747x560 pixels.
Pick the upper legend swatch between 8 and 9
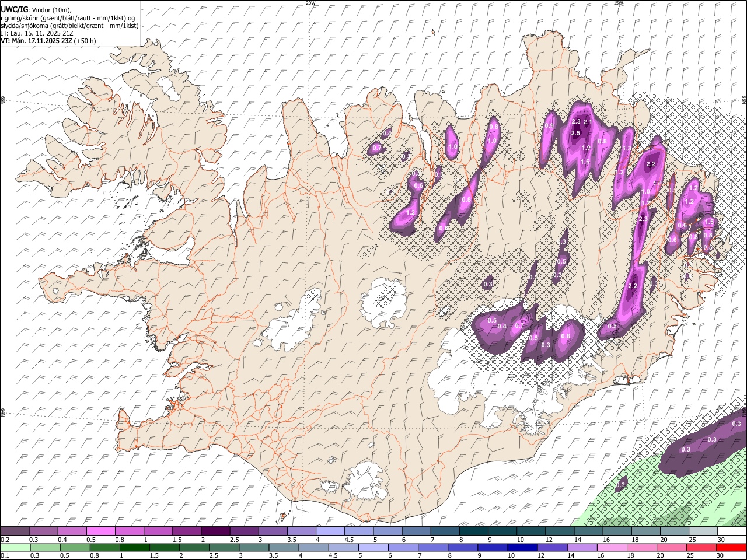(x=473, y=531)
